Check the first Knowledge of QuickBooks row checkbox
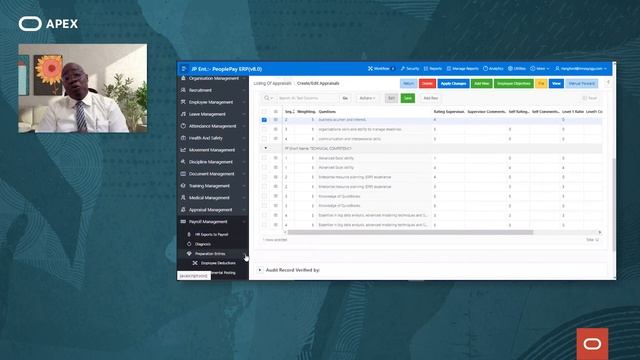The image size is (640, 360). [264, 196]
